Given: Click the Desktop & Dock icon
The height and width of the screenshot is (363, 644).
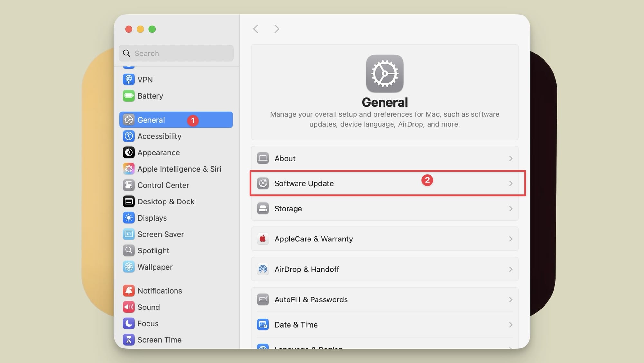Looking at the screenshot, I should coord(128,201).
